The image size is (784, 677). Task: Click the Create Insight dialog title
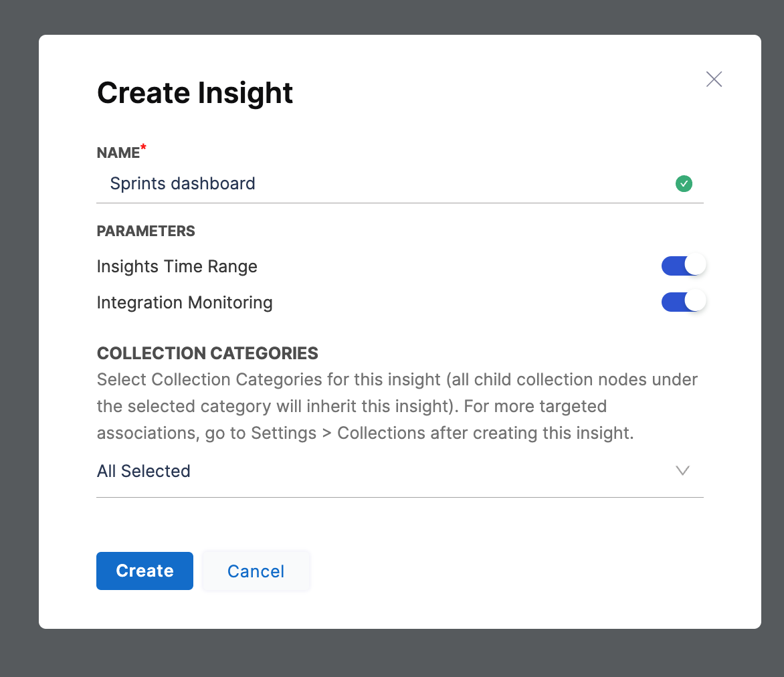(195, 92)
